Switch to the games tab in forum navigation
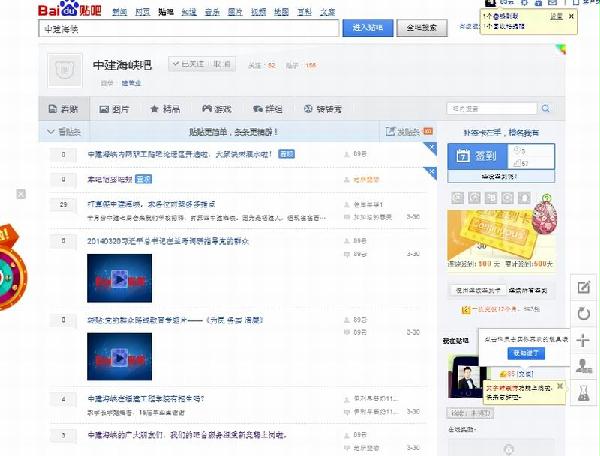Screen dimensions: 600x456 pos(215,108)
